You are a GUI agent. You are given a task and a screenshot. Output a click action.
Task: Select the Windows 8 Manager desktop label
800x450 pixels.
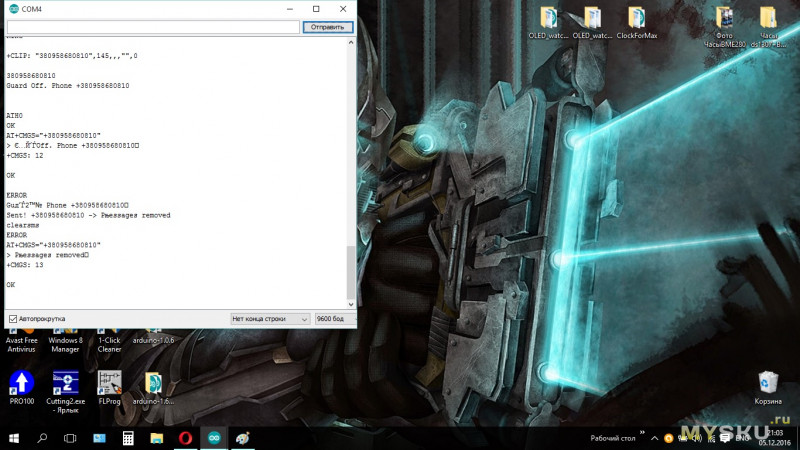coord(65,344)
